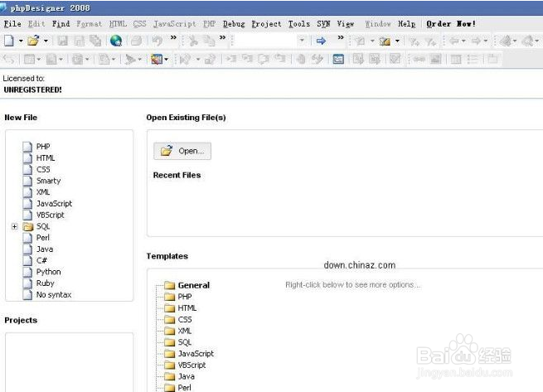543x392 pixels.
Task: Open dropdown arrow beside New document icon
Action: [21, 41]
